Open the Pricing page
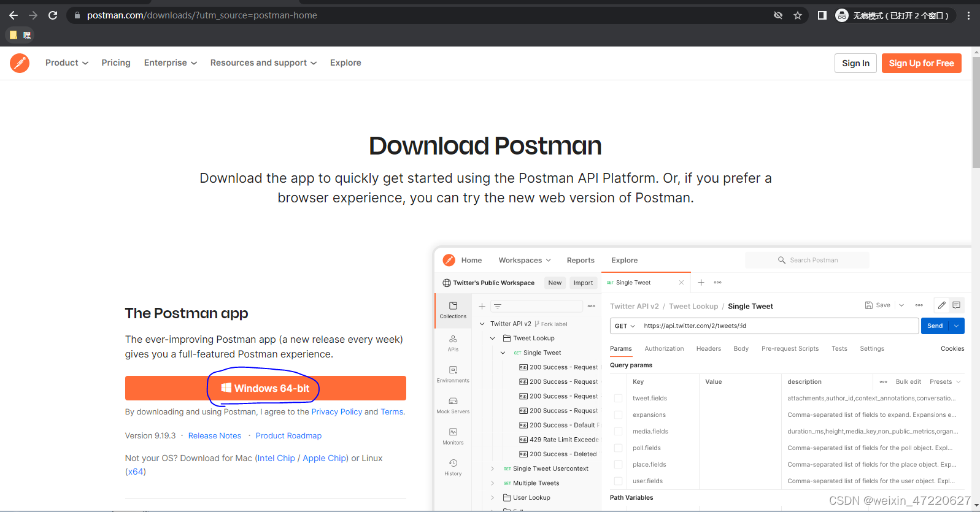The image size is (980, 512). point(116,63)
